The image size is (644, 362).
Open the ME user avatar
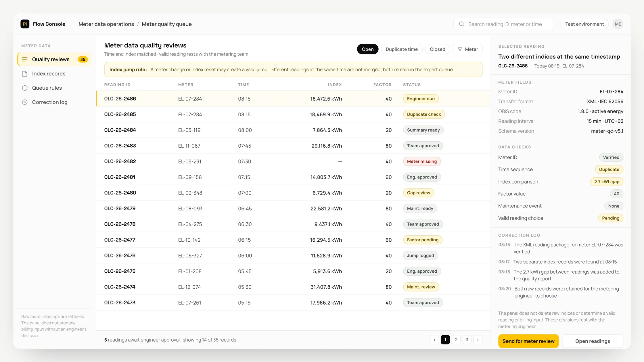tap(618, 24)
